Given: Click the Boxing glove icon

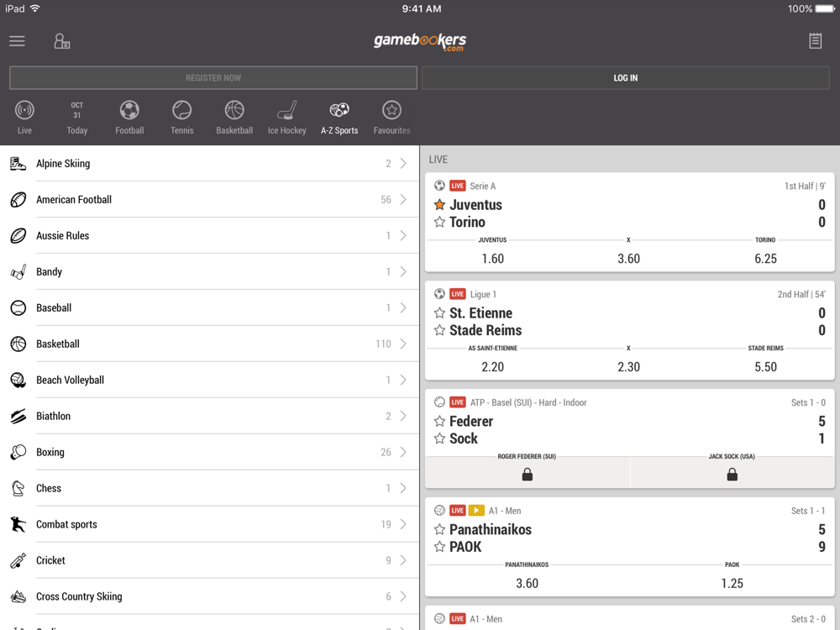Looking at the screenshot, I should [x=18, y=452].
